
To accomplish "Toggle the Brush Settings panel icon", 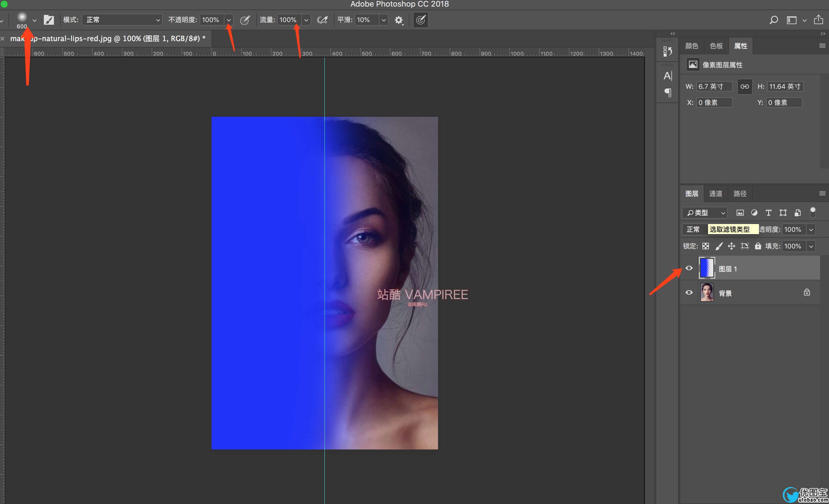I will 49,20.
